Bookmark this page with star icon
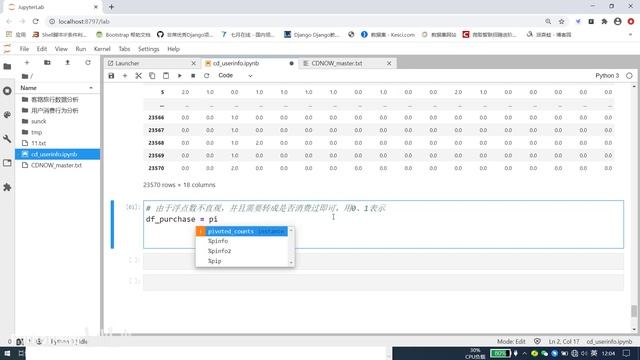The width and height of the screenshot is (640, 360). 562,21
